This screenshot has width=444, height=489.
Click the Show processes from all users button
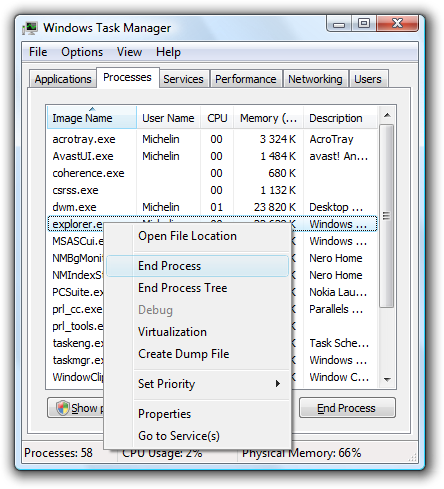(x=76, y=408)
